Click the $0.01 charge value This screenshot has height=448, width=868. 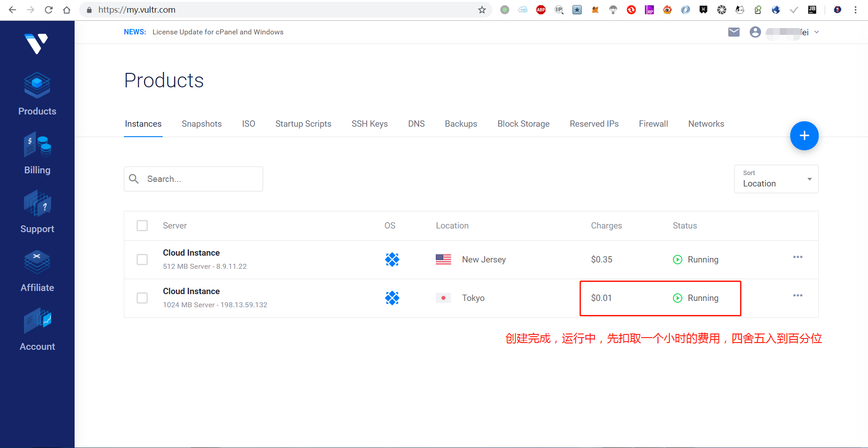pyautogui.click(x=601, y=298)
